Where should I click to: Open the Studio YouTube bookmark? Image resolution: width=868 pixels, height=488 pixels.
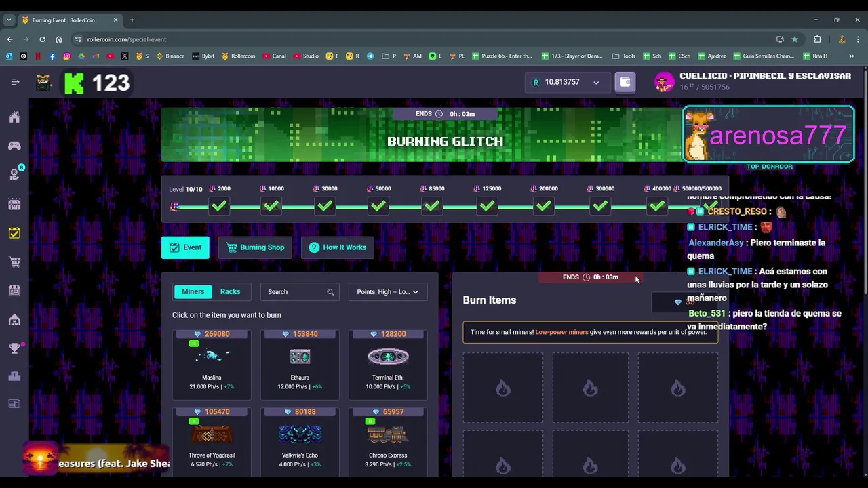(306, 56)
